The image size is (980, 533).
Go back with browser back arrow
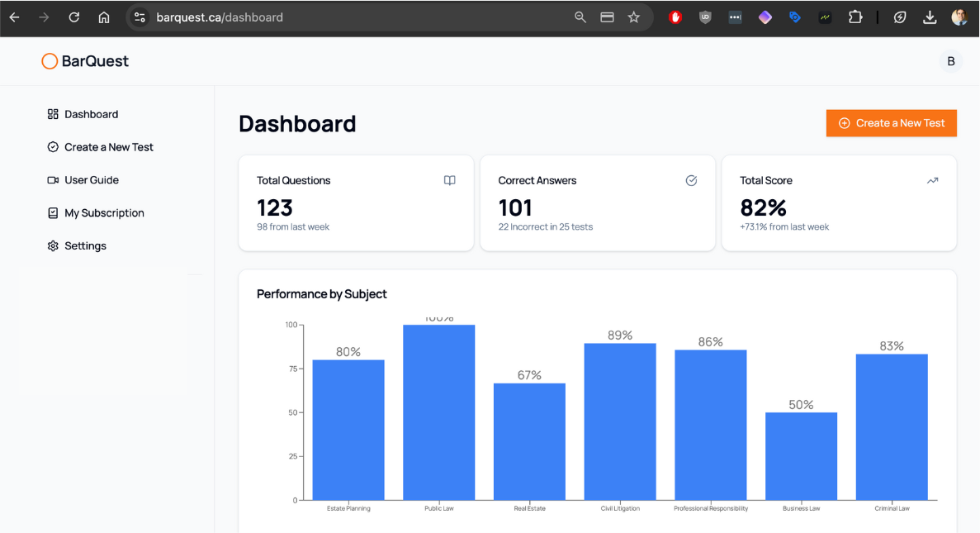point(14,17)
